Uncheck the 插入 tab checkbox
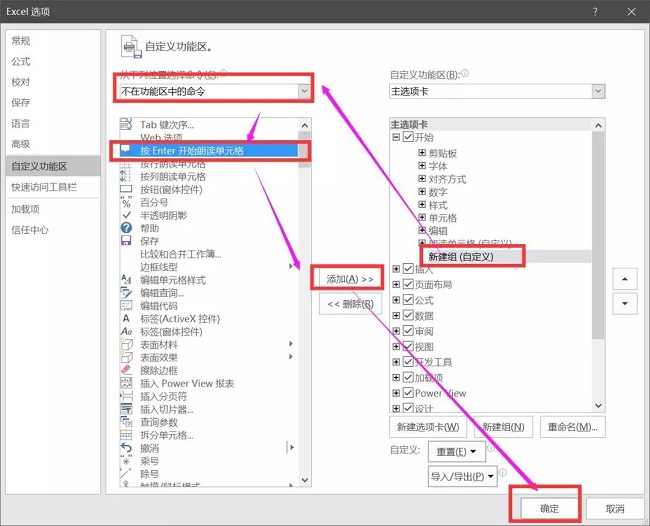The height and width of the screenshot is (526, 650). tap(408, 269)
